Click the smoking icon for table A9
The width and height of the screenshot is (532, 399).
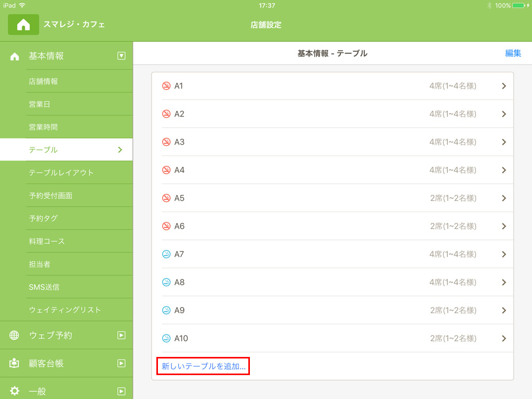click(166, 310)
